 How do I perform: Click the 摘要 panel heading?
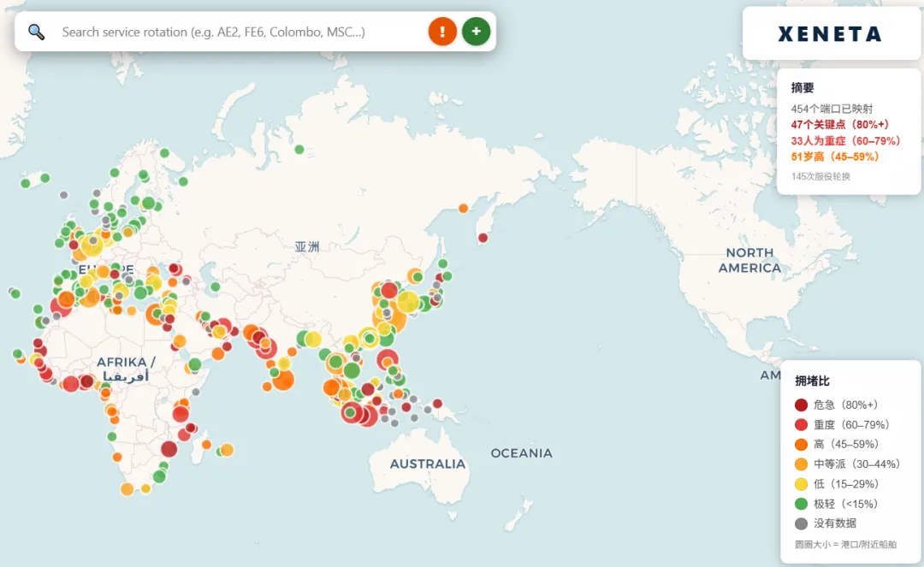803,88
